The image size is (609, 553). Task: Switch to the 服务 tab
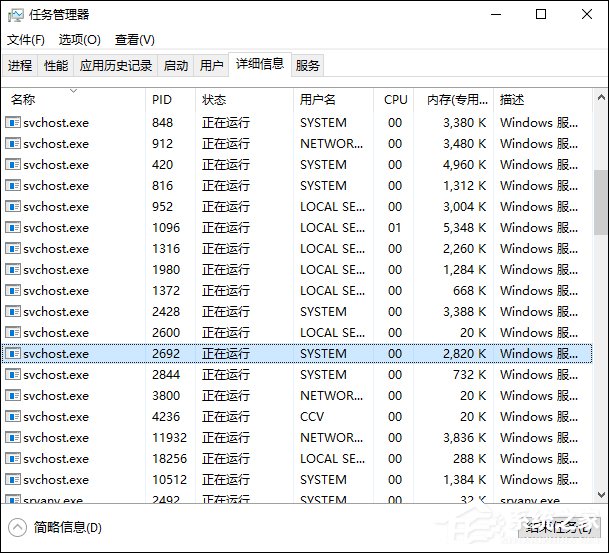(x=307, y=65)
